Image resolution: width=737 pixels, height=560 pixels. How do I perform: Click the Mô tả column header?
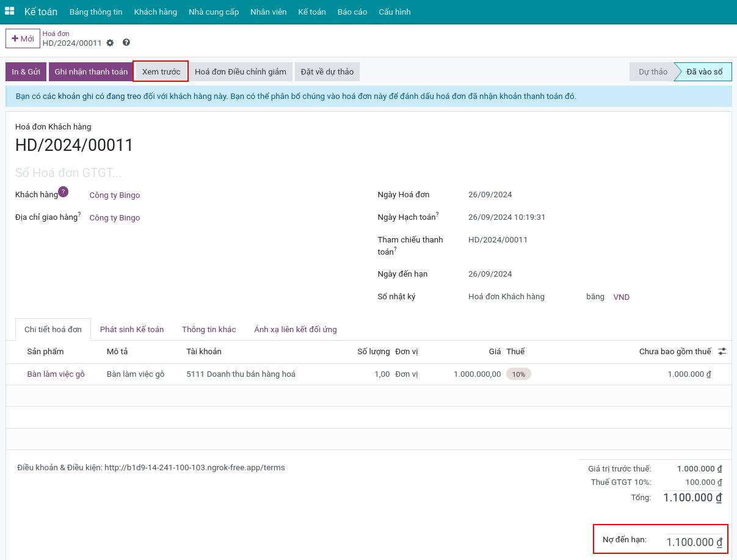coord(117,351)
